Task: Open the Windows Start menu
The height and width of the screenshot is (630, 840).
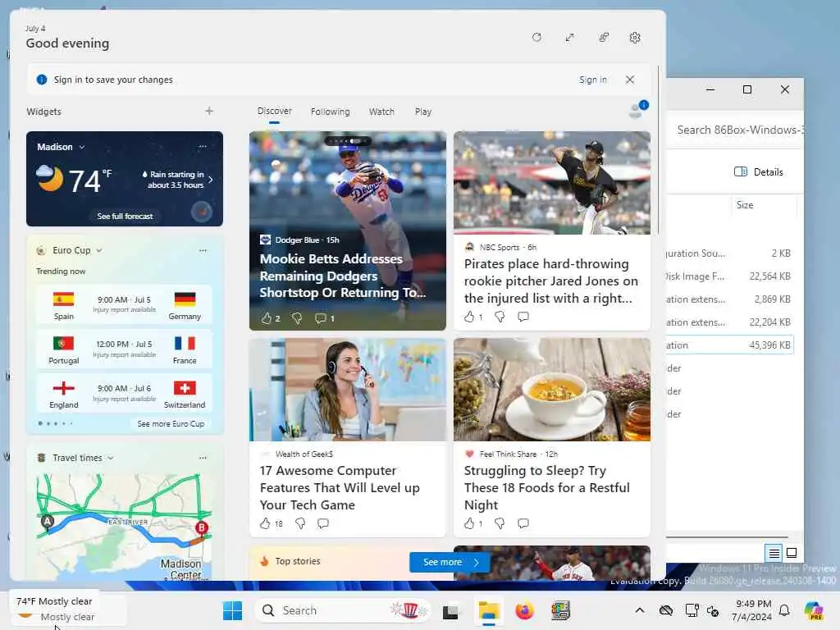Action: click(232, 610)
